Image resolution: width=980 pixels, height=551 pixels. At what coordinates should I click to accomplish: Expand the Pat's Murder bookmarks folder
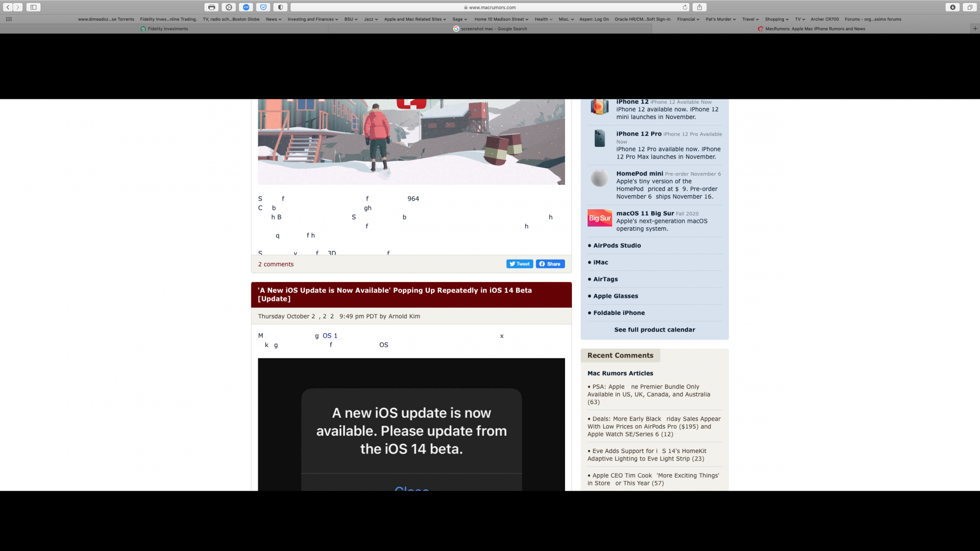pos(721,19)
